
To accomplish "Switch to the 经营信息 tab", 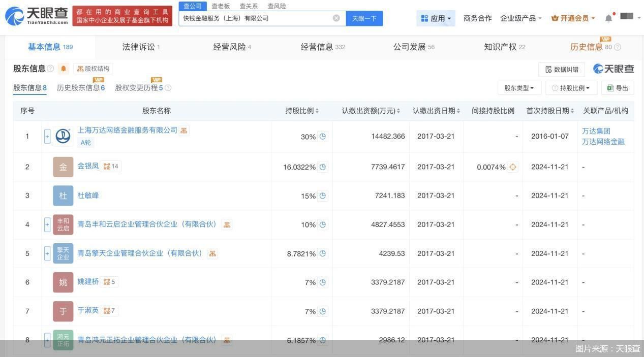I will (x=323, y=47).
